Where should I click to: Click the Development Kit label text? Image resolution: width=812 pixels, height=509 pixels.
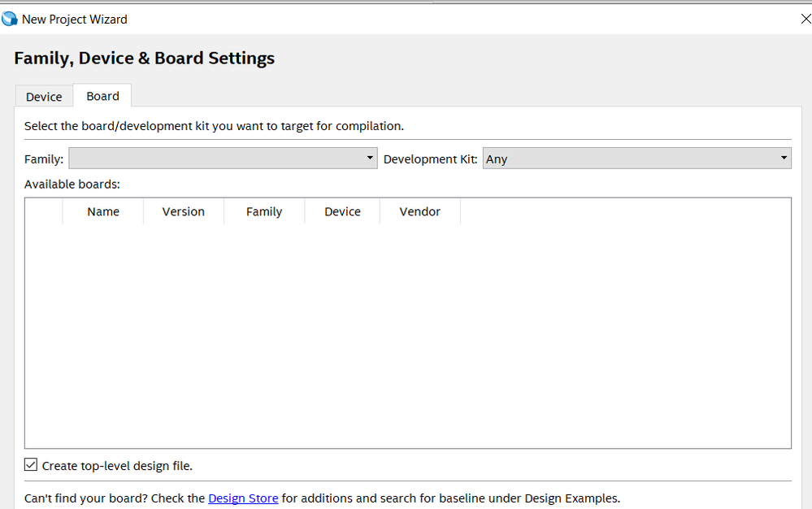pyautogui.click(x=430, y=159)
